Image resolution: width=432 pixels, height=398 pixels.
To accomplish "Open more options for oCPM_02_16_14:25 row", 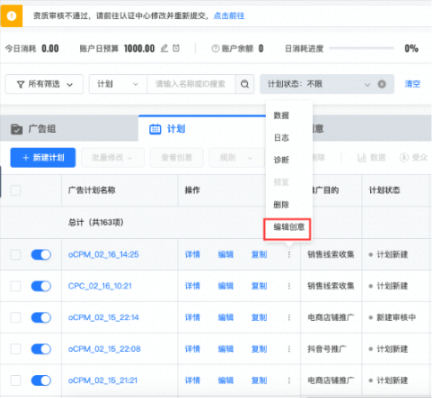I will (289, 255).
